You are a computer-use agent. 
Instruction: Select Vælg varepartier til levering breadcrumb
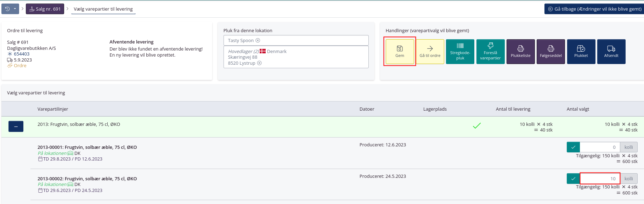pyautogui.click(x=103, y=9)
